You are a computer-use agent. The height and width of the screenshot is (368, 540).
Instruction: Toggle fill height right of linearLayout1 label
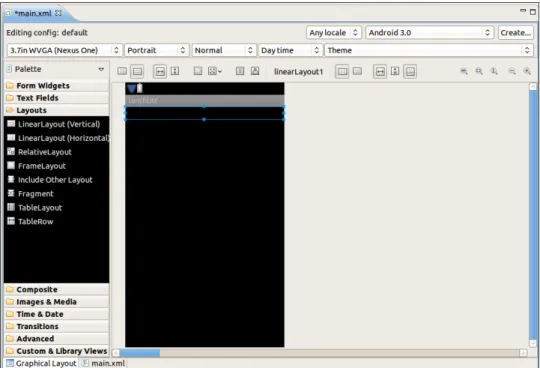[x=395, y=71]
